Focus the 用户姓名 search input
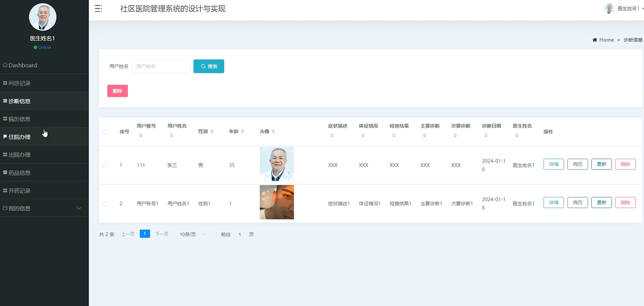644x306 pixels. [x=161, y=66]
